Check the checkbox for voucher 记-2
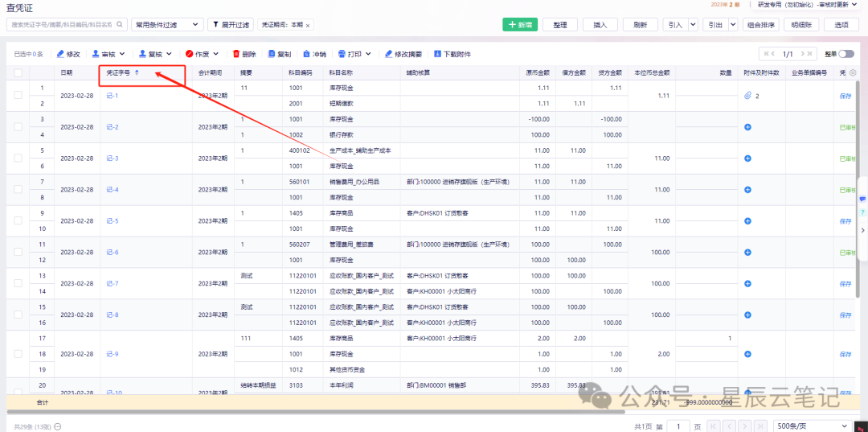The image size is (868, 432). click(x=18, y=127)
